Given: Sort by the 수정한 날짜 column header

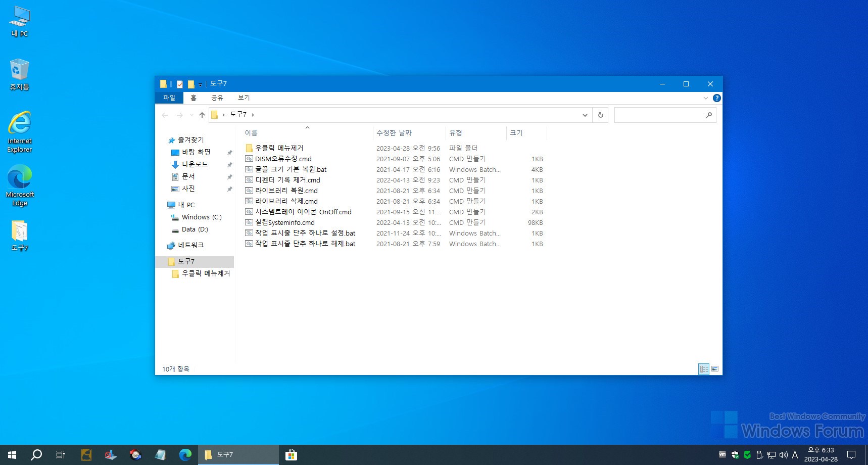Looking at the screenshot, I should tap(409, 133).
